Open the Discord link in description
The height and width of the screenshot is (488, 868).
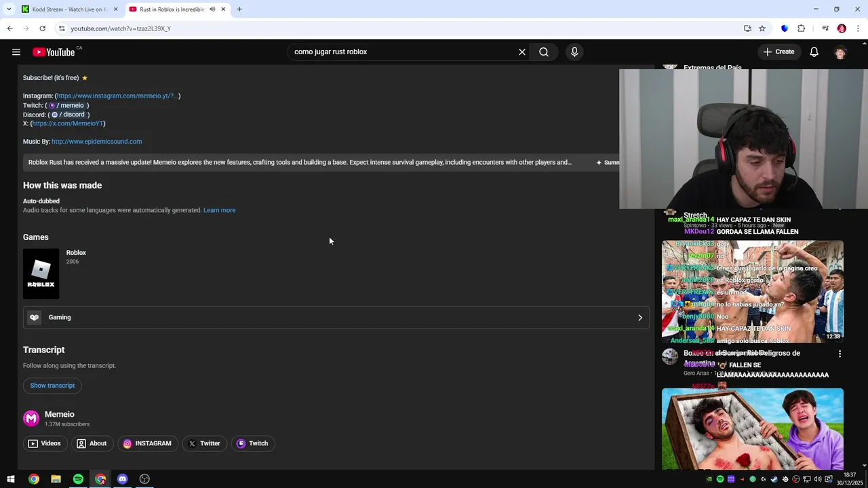point(68,115)
